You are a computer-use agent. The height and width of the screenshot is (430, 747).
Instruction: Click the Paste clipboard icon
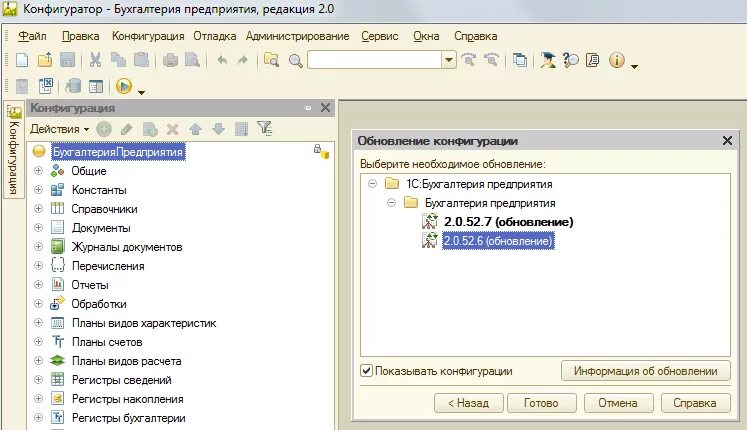coord(141,60)
